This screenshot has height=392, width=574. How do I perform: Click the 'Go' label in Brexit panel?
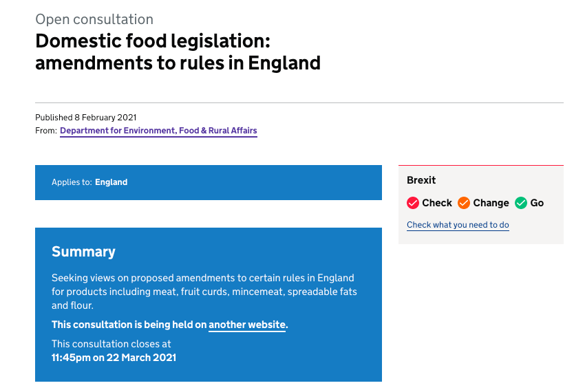537,203
